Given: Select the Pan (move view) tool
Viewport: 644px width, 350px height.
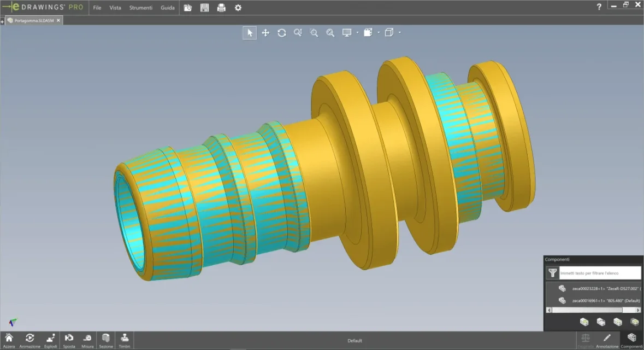Looking at the screenshot, I should [x=265, y=33].
